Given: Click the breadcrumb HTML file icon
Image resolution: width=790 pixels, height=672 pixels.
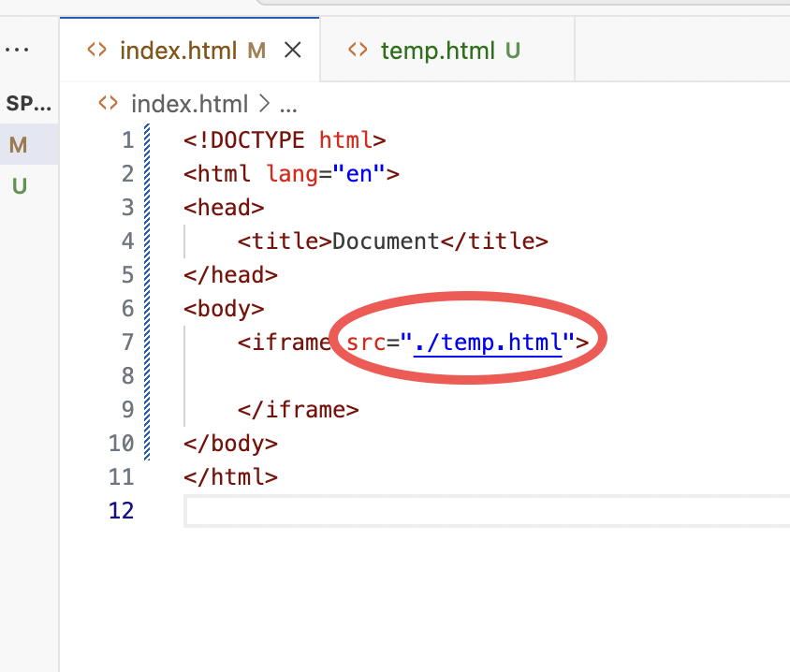Looking at the screenshot, I should 109,103.
